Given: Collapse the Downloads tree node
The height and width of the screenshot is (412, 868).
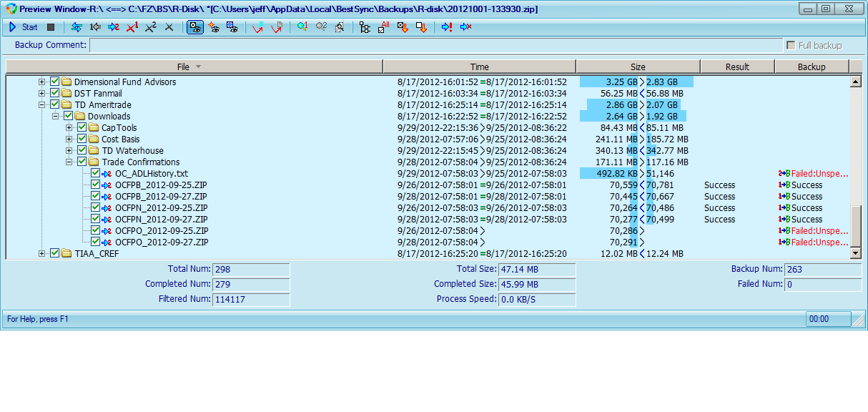Looking at the screenshot, I should pos(56,117).
